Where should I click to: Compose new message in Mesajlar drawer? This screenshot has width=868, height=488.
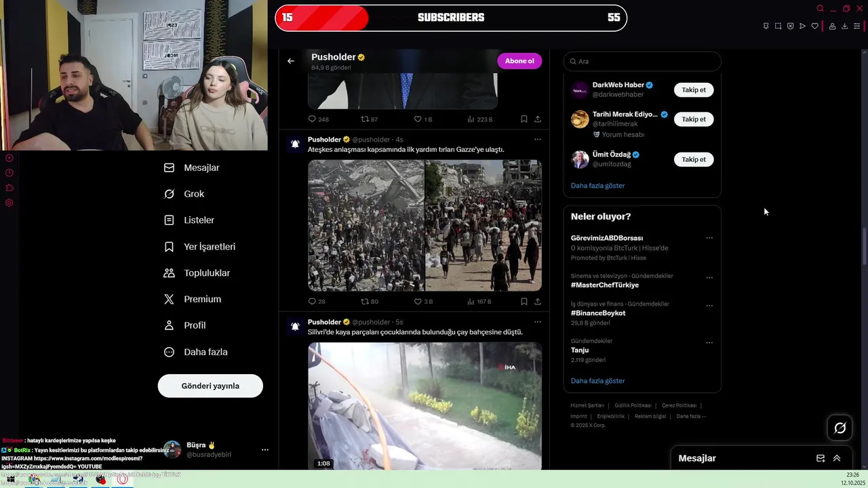821,458
